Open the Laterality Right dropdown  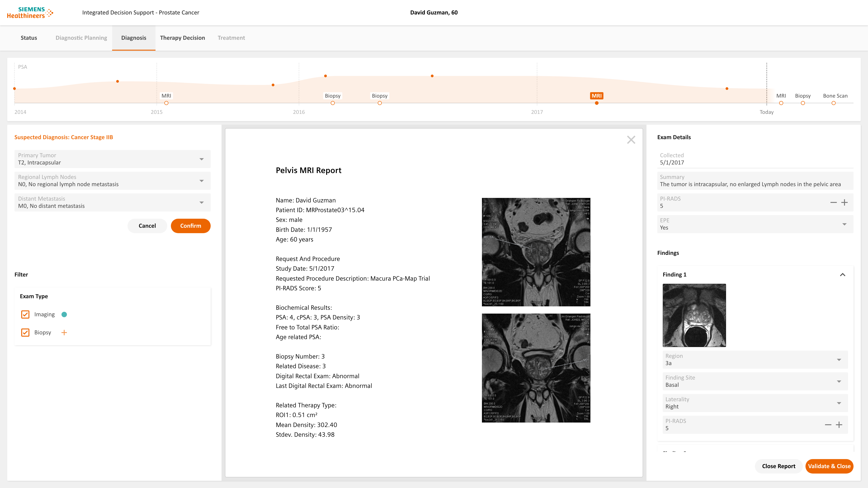(x=755, y=403)
